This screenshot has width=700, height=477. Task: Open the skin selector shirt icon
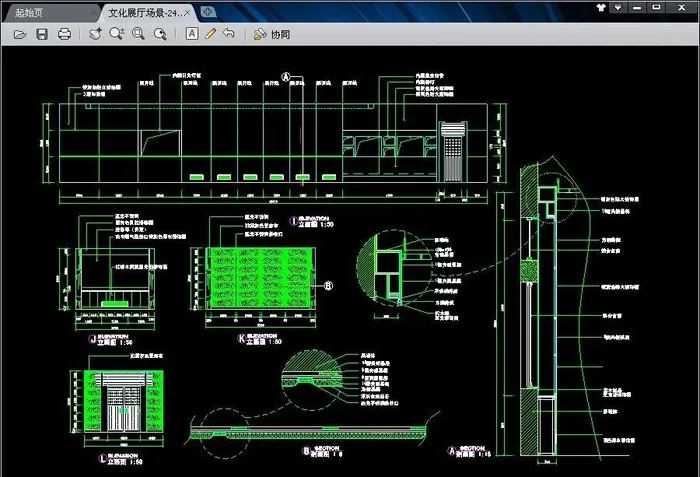pyautogui.click(x=600, y=7)
